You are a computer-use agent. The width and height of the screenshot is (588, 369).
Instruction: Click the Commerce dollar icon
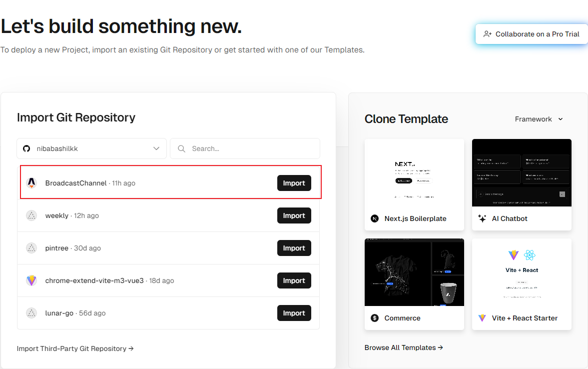point(375,318)
